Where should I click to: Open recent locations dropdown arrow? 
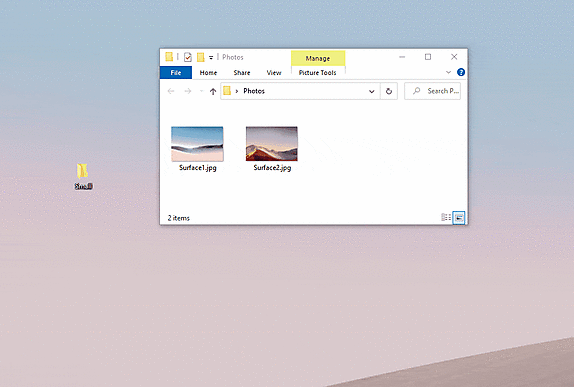(201, 91)
